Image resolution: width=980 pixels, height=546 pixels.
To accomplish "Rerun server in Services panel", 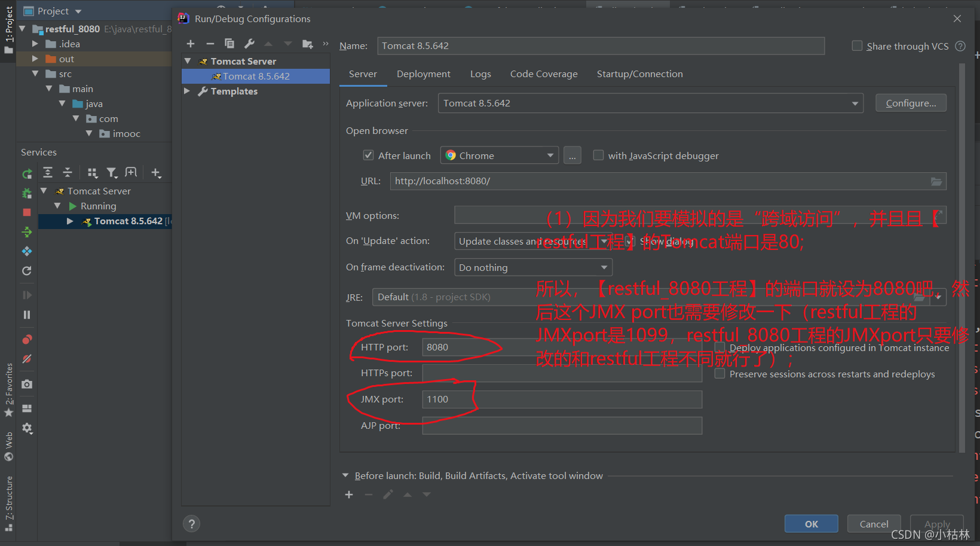I will pyautogui.click(x=27, y=174).
